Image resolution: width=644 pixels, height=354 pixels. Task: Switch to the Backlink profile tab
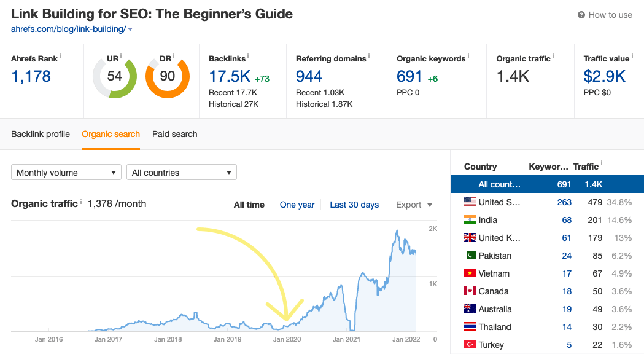[40, 133]
